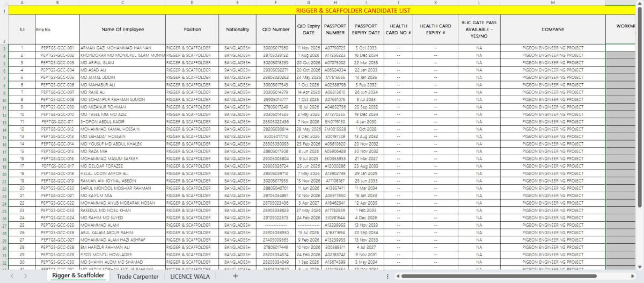Click the three-dot tab bar resize handle
Viewport: 644px width, 283px height.
point(387,276)
